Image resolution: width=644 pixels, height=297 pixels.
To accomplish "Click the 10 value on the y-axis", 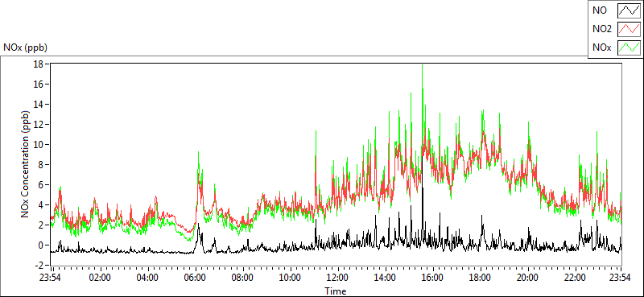I will click(38, 145).
